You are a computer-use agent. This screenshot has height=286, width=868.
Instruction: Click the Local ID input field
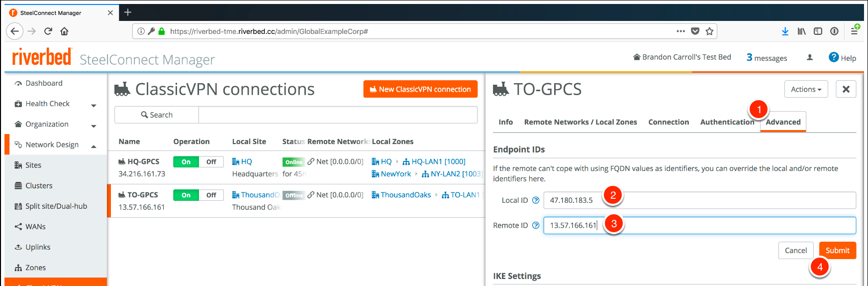point(700,200)
